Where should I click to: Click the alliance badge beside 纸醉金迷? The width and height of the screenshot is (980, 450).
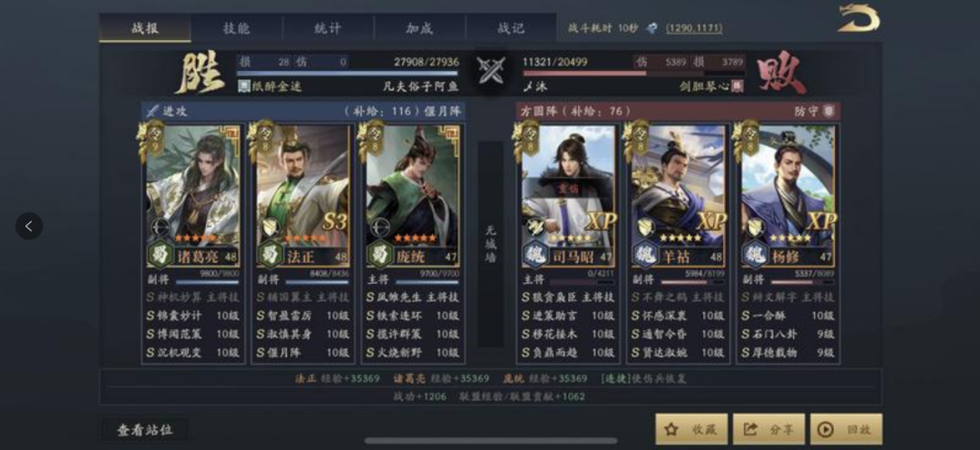pos(244,86)
